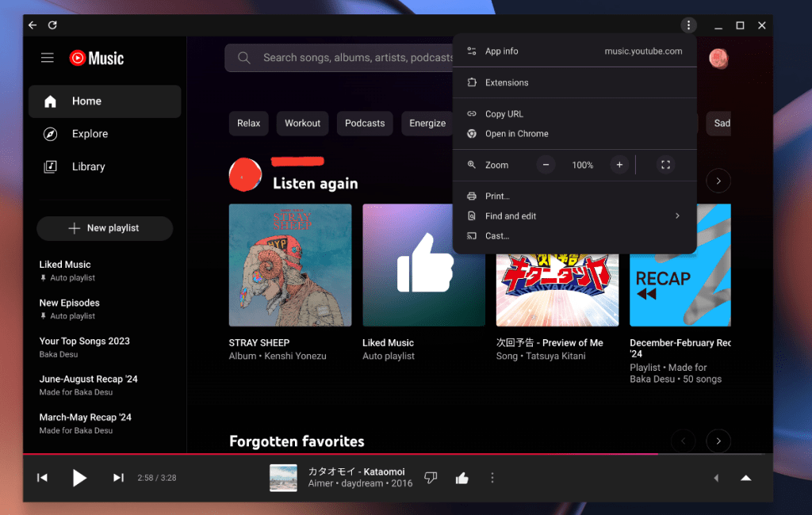Open the three-dot app menu button
This screenshot has width=812, height=515.
point(688,25)
